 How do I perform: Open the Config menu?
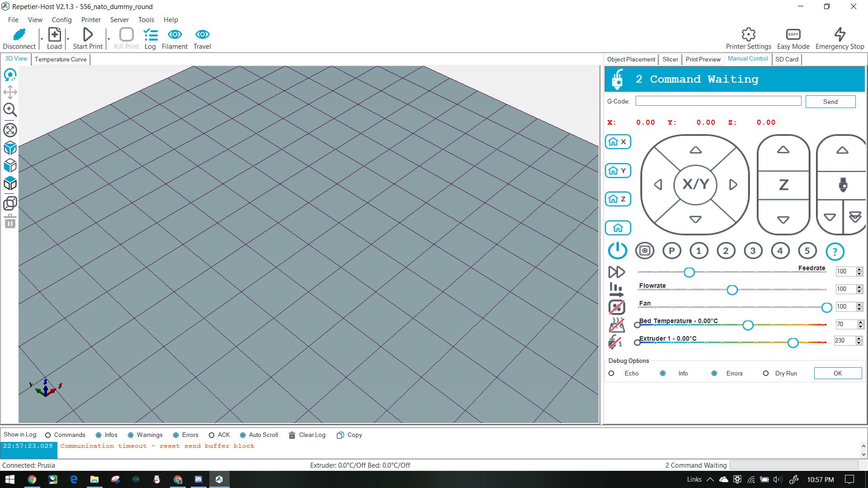(61, 20)
